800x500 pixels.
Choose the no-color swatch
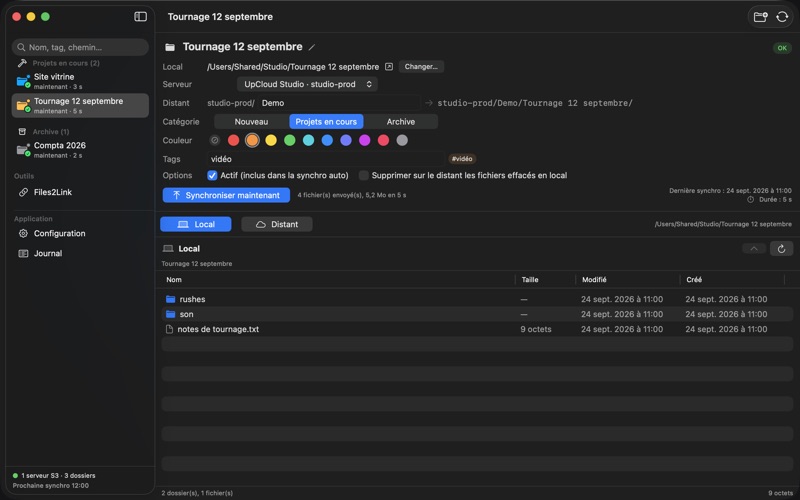tap(215, 140)
